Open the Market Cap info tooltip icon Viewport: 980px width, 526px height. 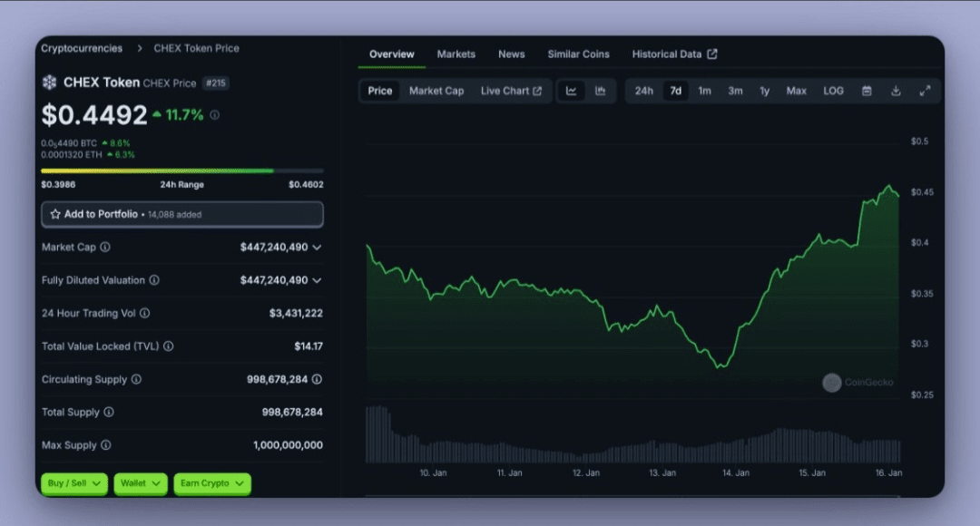click(105, 248)
